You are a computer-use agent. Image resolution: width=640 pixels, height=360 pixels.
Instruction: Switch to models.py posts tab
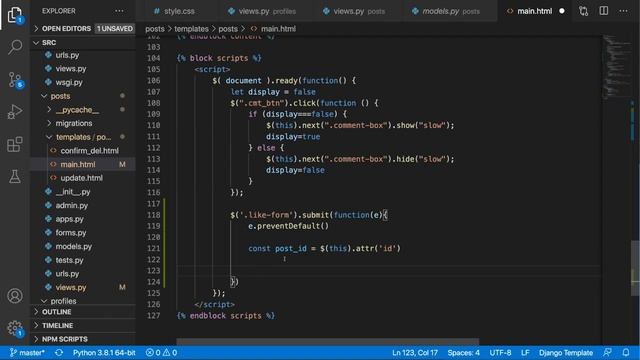tap(447, 11)
